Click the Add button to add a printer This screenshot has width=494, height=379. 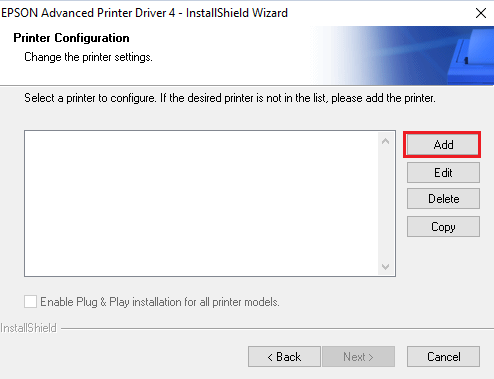443,145
